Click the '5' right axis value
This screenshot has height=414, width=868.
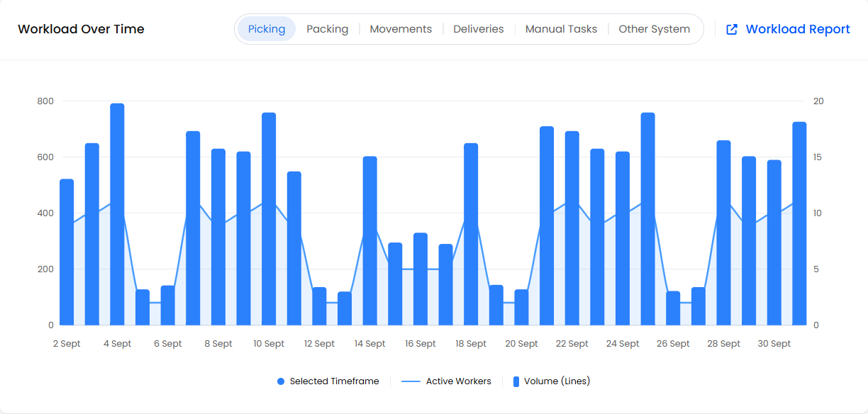[x=816, y=269]
